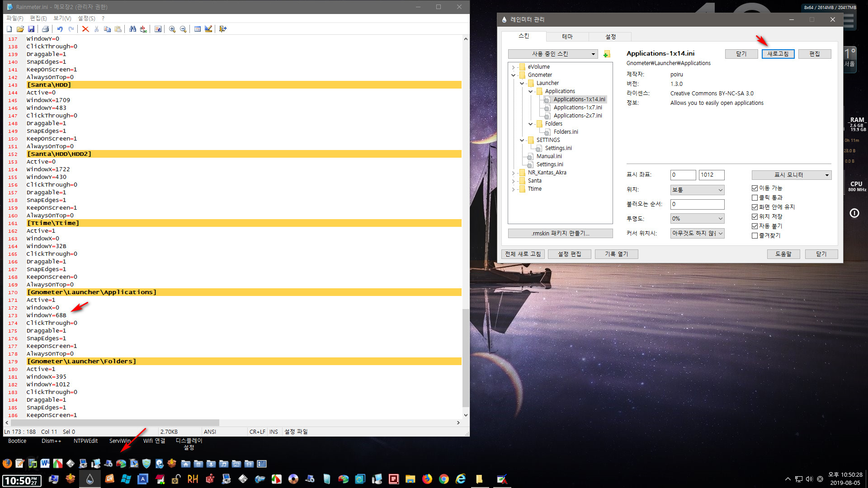Switch to the 테마 tab
This screenshot has width=868, height=488.
click(567, 37)
